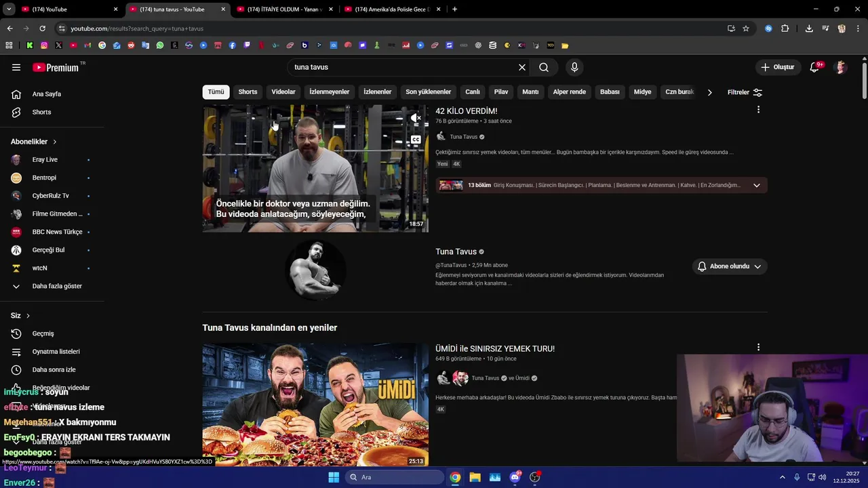
Task: Click the magnifier search button
Action: [544, 67]
